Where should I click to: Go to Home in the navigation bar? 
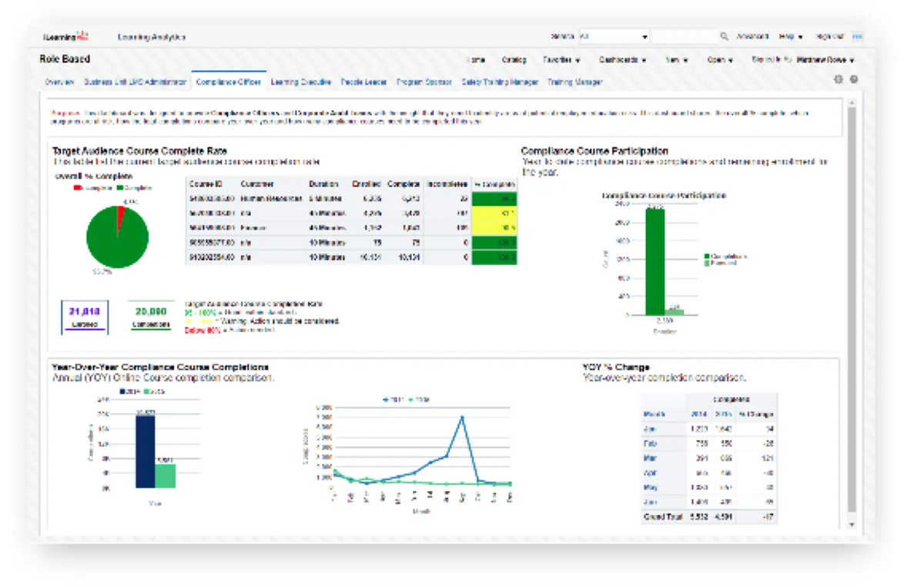click(x=476, y=59)
